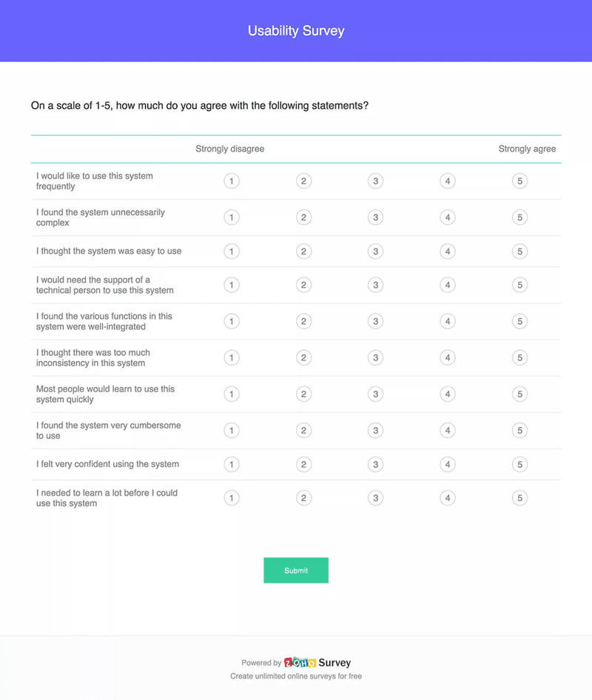Select rating 3 for unnecessarily complex statement
The height and width of the screenshot is (700, 592).
(x=375, y=218)
